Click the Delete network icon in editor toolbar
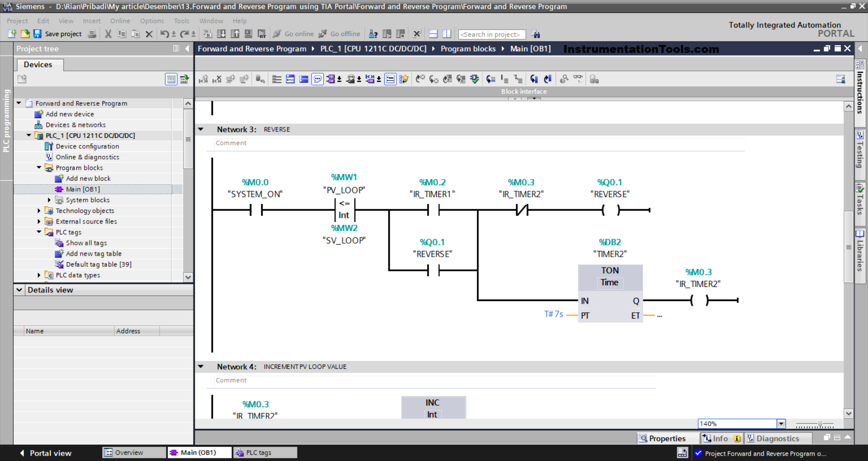This screenshot has width=868, height=461. click(217, 79)
